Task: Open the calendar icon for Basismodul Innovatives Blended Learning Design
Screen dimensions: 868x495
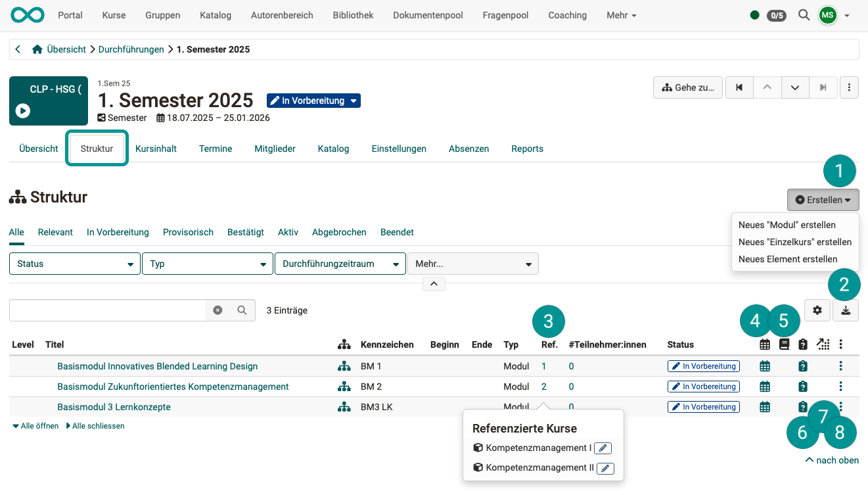Action: (765, 366)
